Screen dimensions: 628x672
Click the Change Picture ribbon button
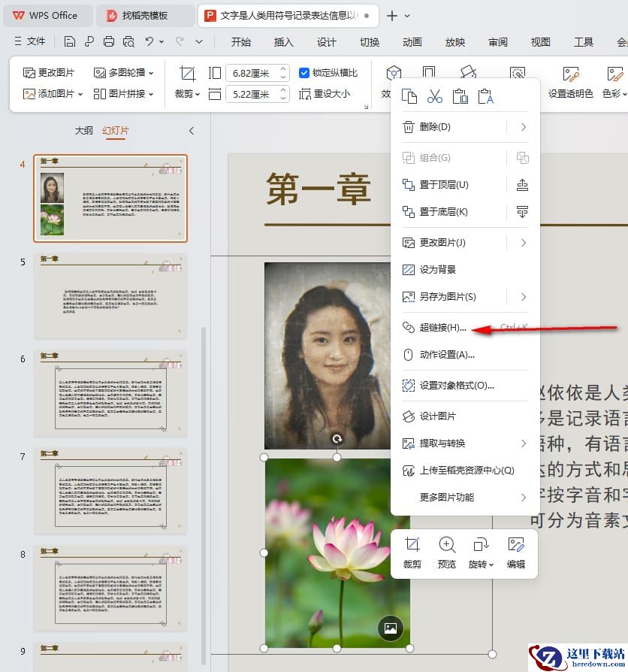click(48, 73)
